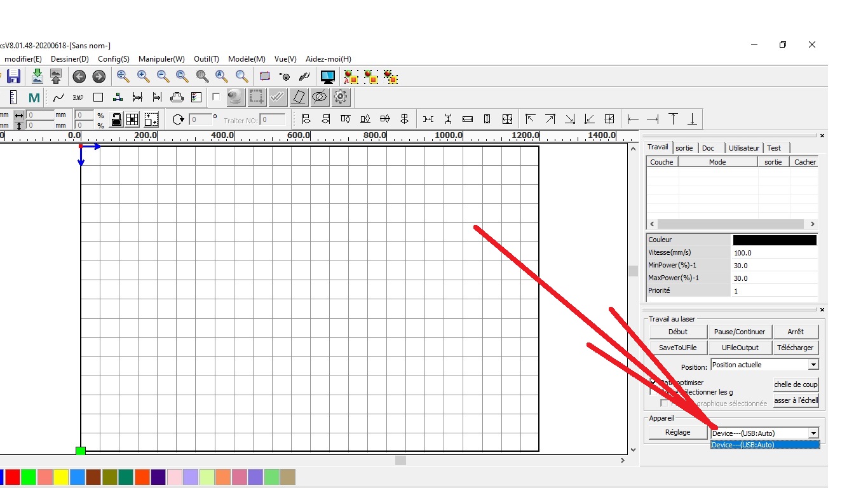Viewport: 868px width, 488px height.
Task: Click the zoom-in magnifier icon
Action: click(144, 77)
